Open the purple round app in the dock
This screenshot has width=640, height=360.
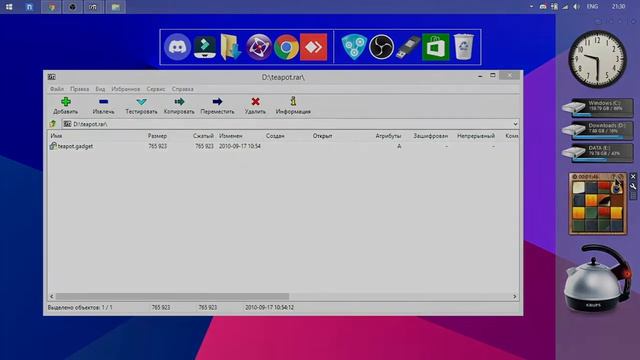pyautogui.click(x=259, y=47)
